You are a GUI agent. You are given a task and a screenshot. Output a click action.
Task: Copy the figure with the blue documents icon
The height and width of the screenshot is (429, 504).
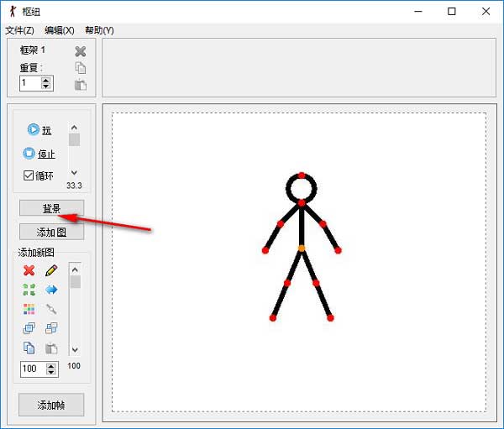tap(29, 348)
